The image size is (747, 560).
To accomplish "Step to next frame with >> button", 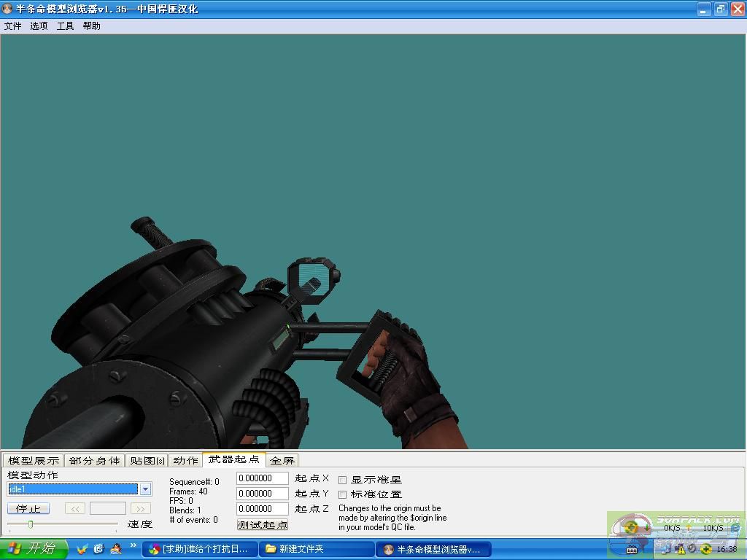I will point(141,509).
